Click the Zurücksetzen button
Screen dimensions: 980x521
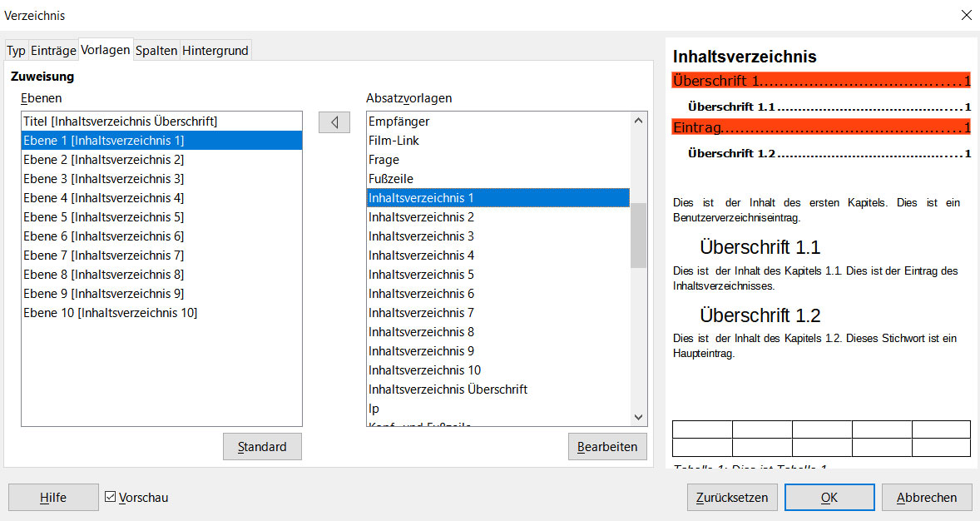click(x=731, y=497)
